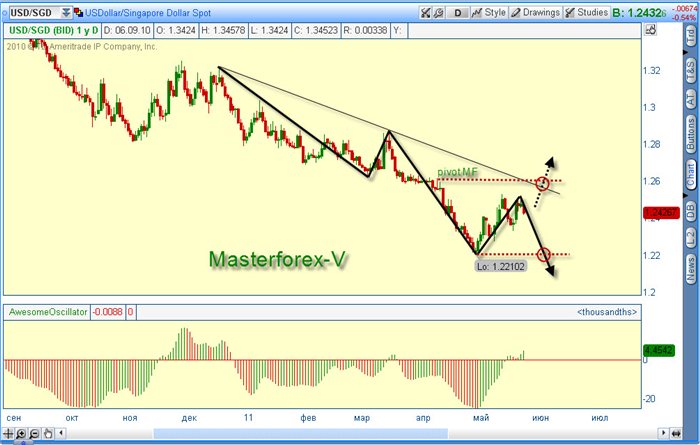This screenshot has height=445, width=700.
Task: Click the -0.54% change percentage
Action: [x=683, y=17]
